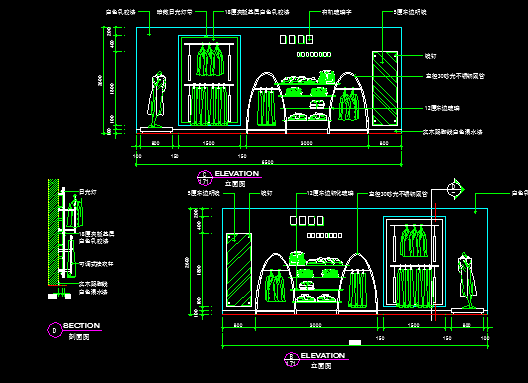Select the SECTION title next to marker D
Image resolution: width=528 pixels, height=383 pixels.
(x=82, y=326)
